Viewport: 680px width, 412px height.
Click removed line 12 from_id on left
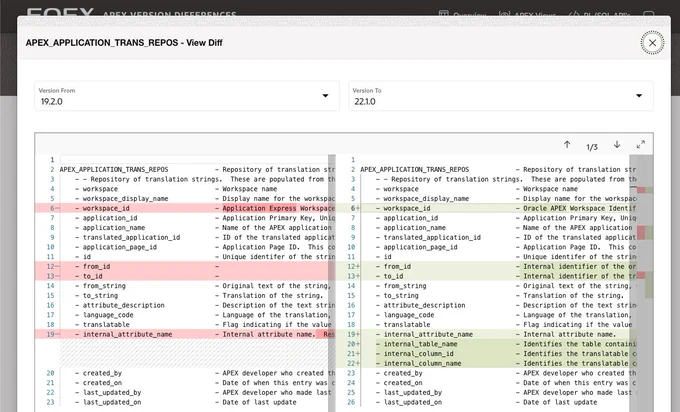pos(185,266)
